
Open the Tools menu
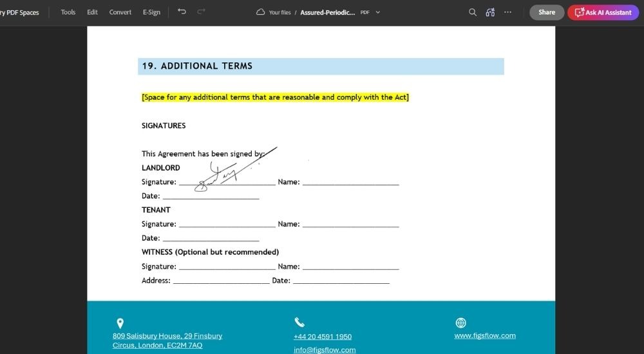pyautogui.click(x=68, y=12)
